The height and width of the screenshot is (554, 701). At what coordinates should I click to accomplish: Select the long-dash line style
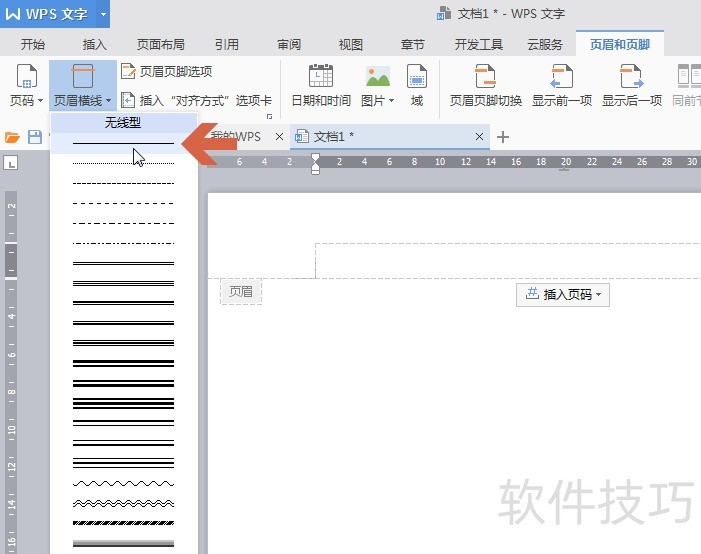[123, 203]
